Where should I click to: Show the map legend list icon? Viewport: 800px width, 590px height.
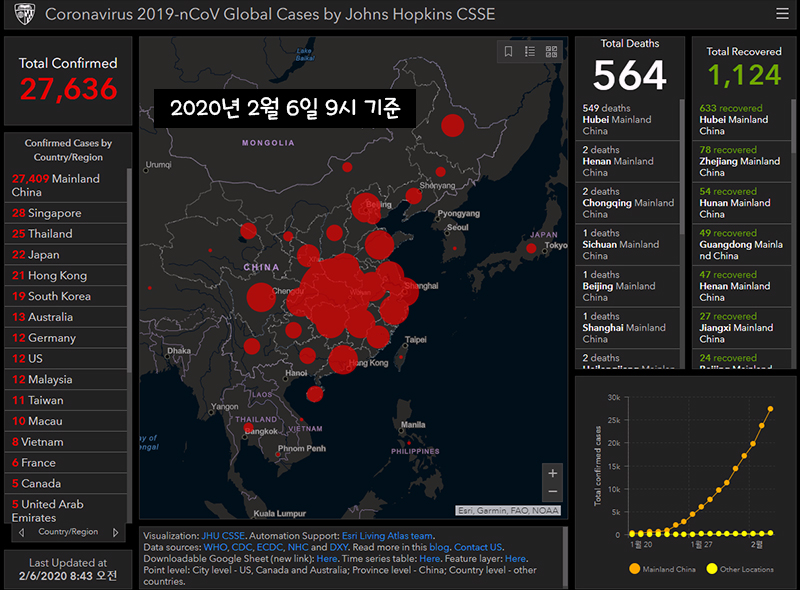[x=530, y=52]
